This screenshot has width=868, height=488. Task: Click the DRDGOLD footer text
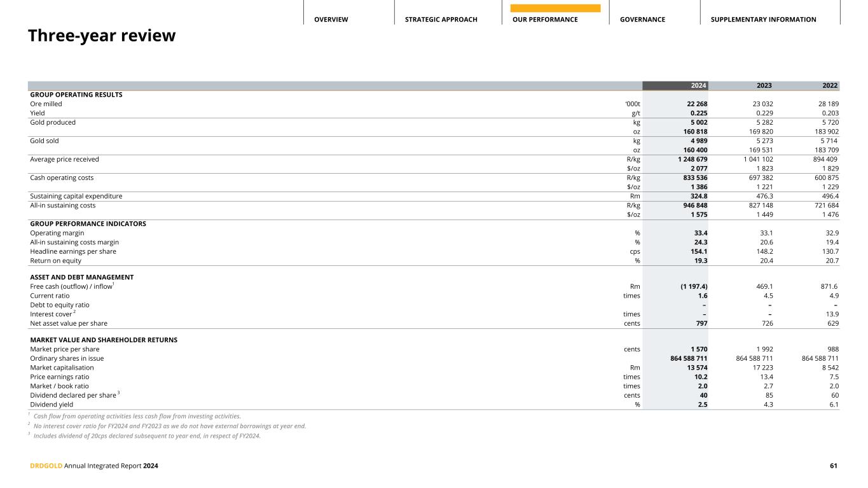point(46,466)
